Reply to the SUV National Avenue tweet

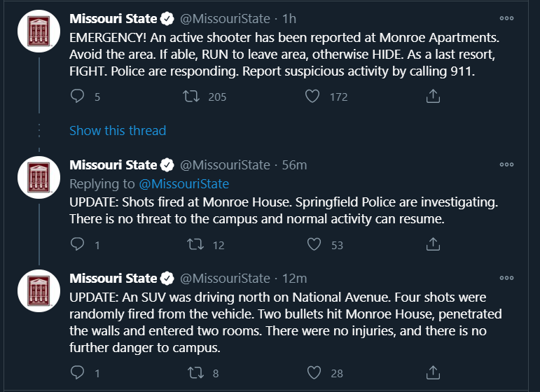pyautogui.click(x=77, y=372)
